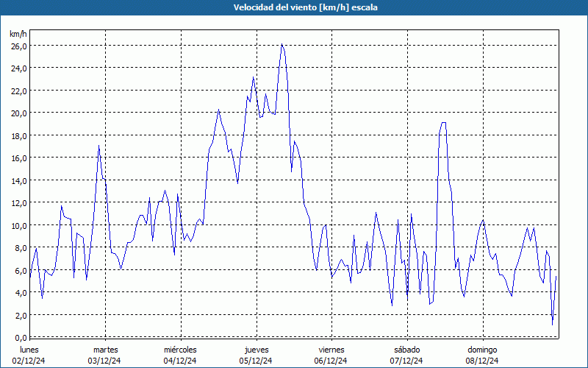588x368 pixels.
Task: Click the date label 05/12/24
Action: click(256, 361)
